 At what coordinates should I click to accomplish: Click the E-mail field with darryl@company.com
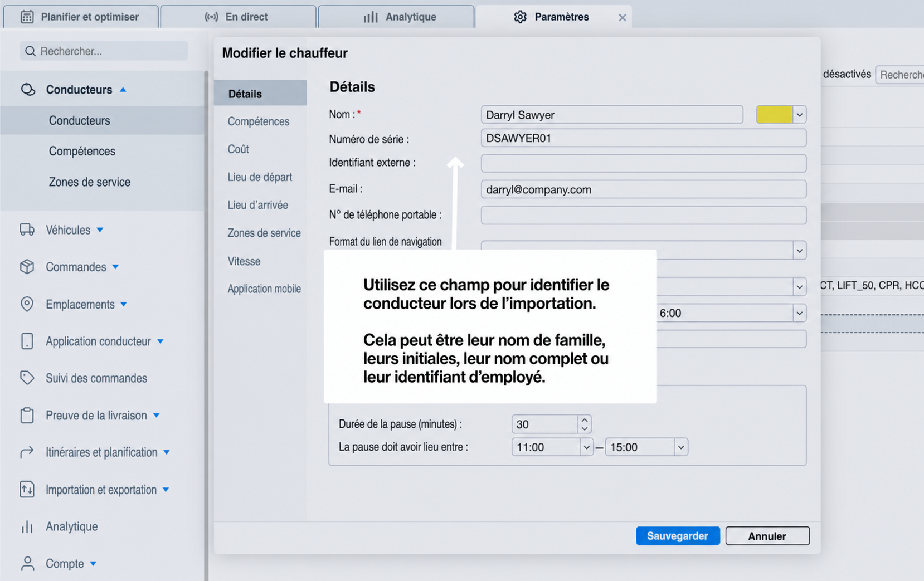[x=643, y=189]
